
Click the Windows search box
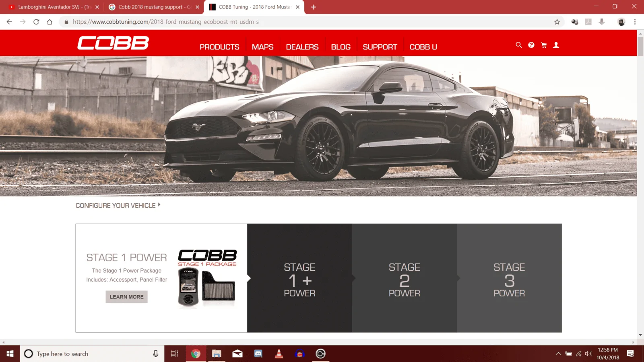[x=92, y=354]
